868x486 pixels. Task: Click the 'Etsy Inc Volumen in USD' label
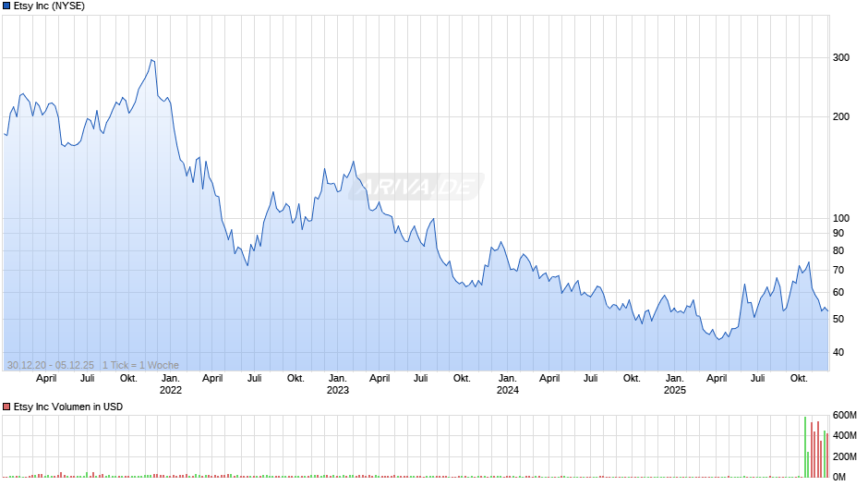(x=68, y=407)
